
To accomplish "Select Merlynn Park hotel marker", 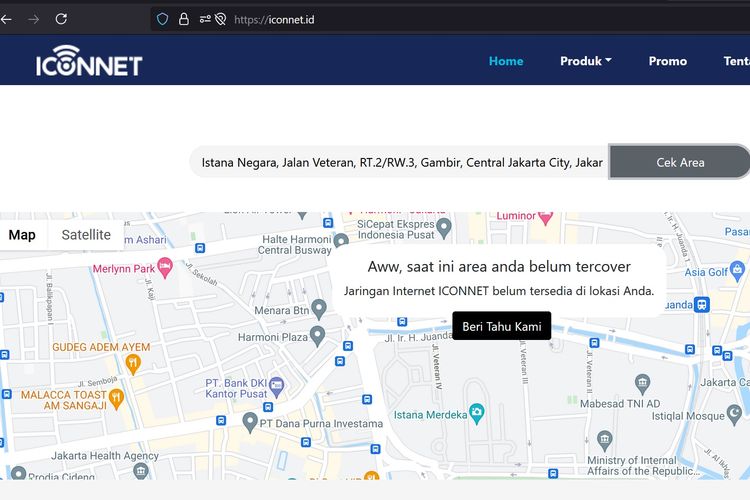I will (x=165, y=267).
